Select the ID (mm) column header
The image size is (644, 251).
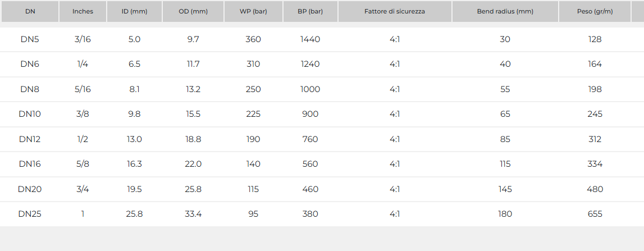pyautogui.click(x=134, y=11)
